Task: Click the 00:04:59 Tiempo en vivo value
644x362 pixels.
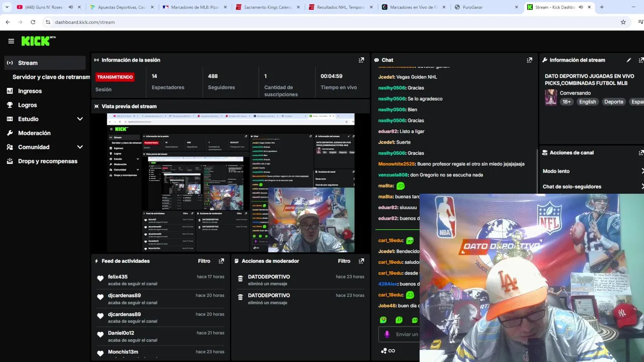Action: point(332,76)
